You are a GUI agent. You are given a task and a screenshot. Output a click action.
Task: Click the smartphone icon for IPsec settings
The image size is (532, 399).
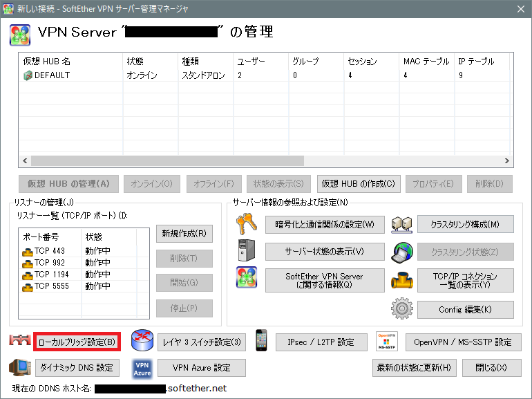(261, 340)
